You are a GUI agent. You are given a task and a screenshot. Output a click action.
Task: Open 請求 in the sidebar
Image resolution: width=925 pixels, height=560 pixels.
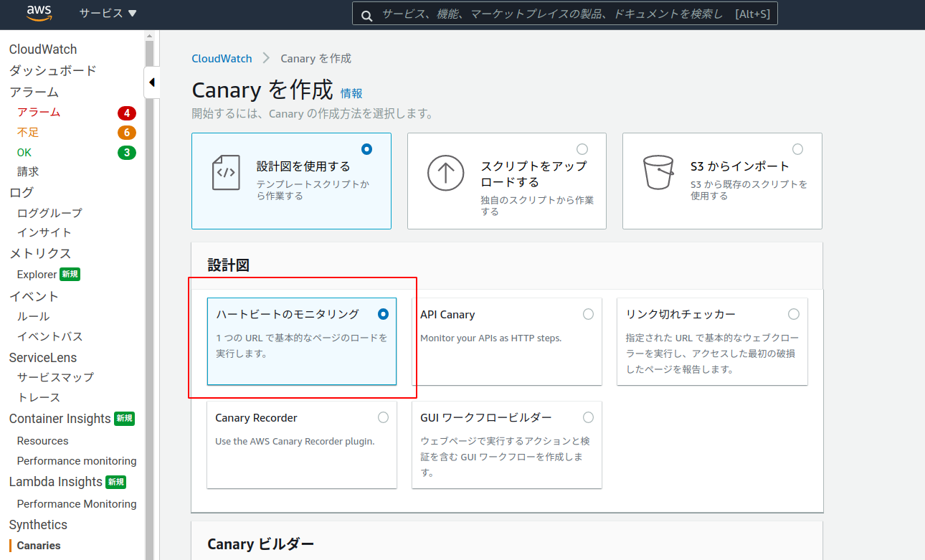pos(28,172)
